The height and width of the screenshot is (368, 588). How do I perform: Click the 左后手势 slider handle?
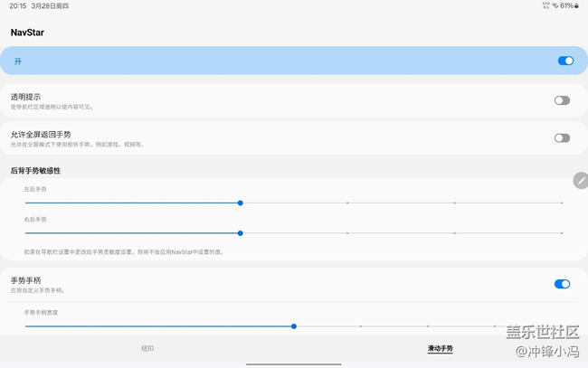click(240, 203)
